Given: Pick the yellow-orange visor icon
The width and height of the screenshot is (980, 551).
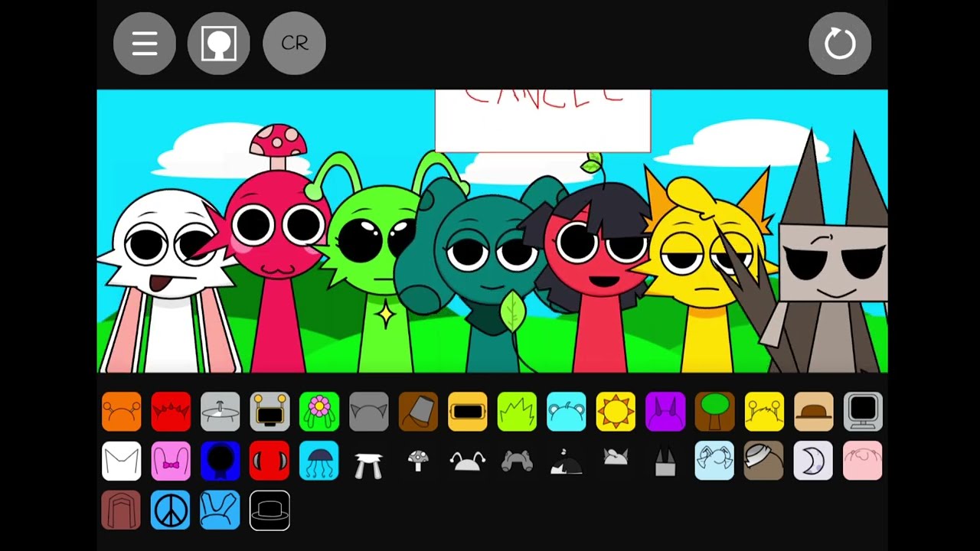Looking at the screenshot, I should pos(468,412).
